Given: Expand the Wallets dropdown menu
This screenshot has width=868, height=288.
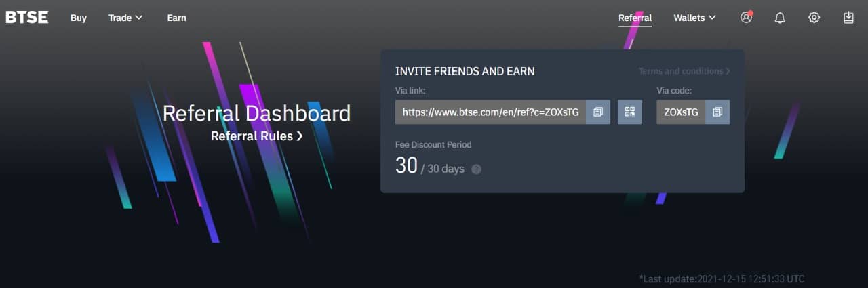Looking at the screenshot, I should click(694, 18).
